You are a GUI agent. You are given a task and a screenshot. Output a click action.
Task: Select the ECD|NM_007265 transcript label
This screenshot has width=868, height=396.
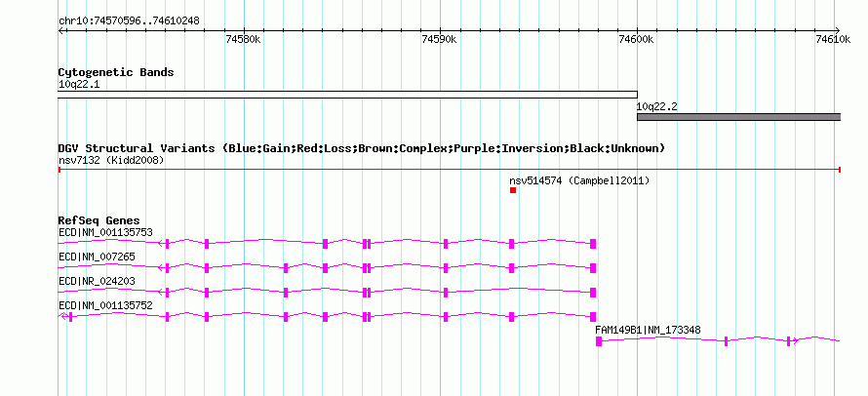click(x=97, y=257)
